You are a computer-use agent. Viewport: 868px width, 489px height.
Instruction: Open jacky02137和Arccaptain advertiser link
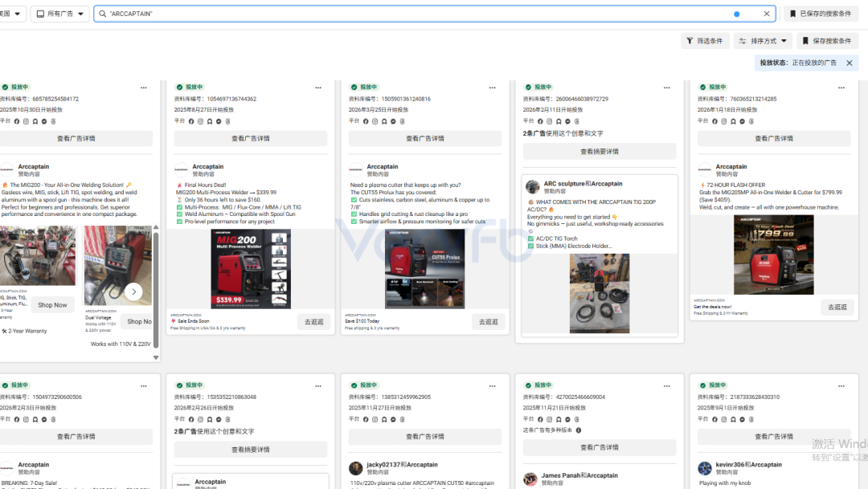tap(402, 465)
